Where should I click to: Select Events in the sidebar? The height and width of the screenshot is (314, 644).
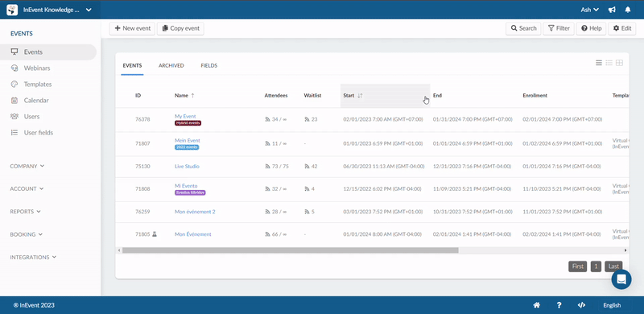click(x=48, y=52)
